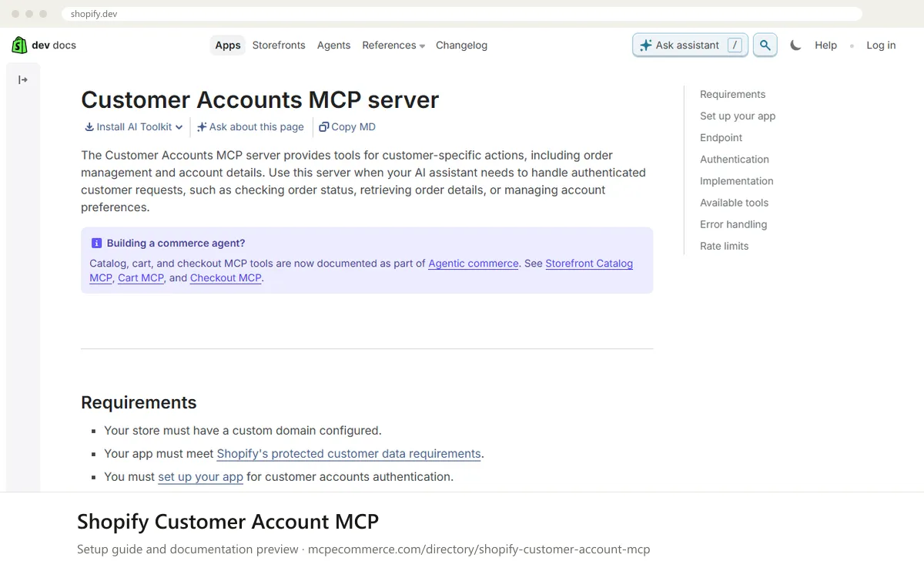Click the Shopify Customer Account MCP caption title
The image size is (924, 578).
point(228,522)
